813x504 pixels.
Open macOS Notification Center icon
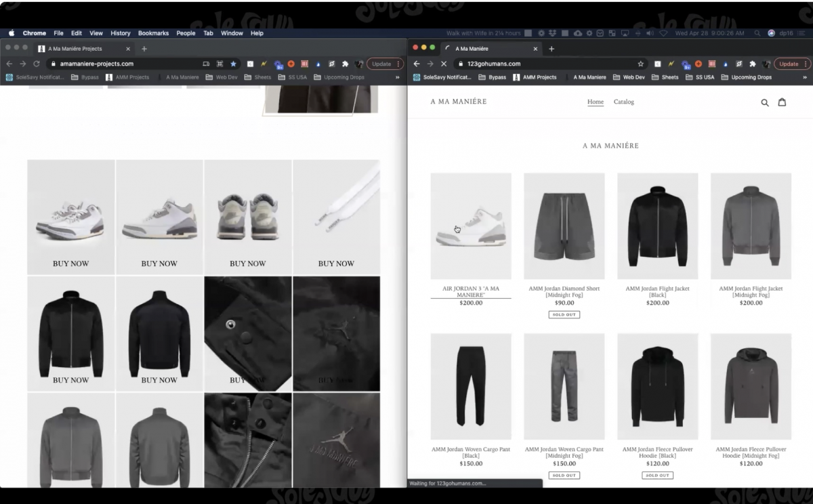(x=802, y=33)
